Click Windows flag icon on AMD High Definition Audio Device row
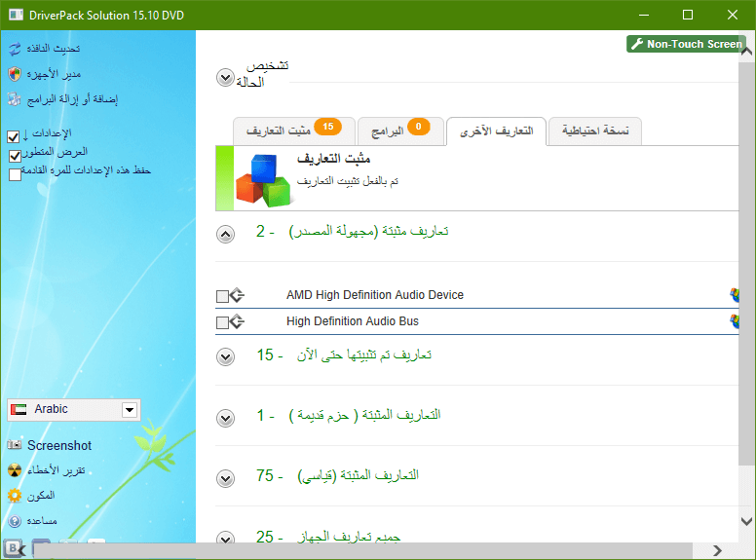 coord(735,295)
